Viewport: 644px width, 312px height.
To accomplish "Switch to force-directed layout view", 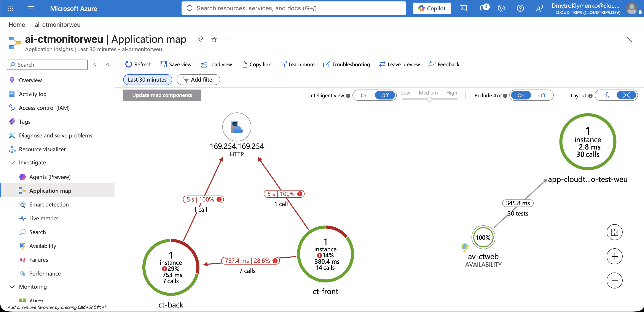I will pos(626,95).
